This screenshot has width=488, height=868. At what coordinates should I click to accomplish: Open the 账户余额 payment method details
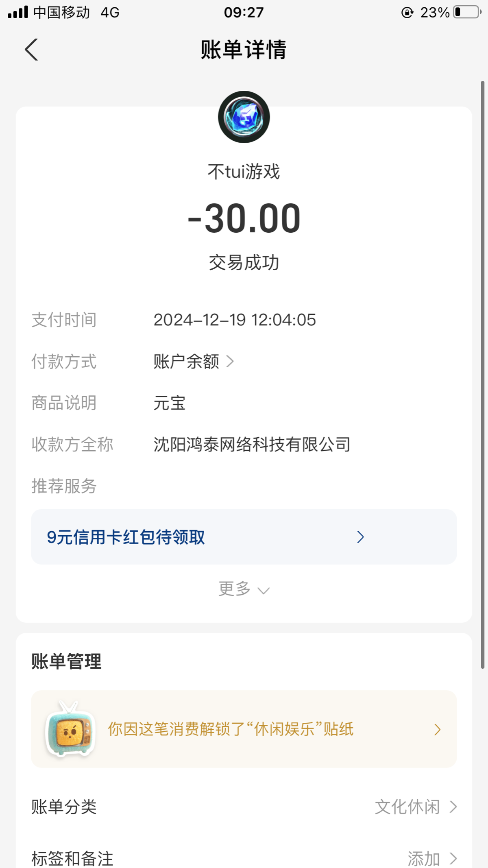186,362
